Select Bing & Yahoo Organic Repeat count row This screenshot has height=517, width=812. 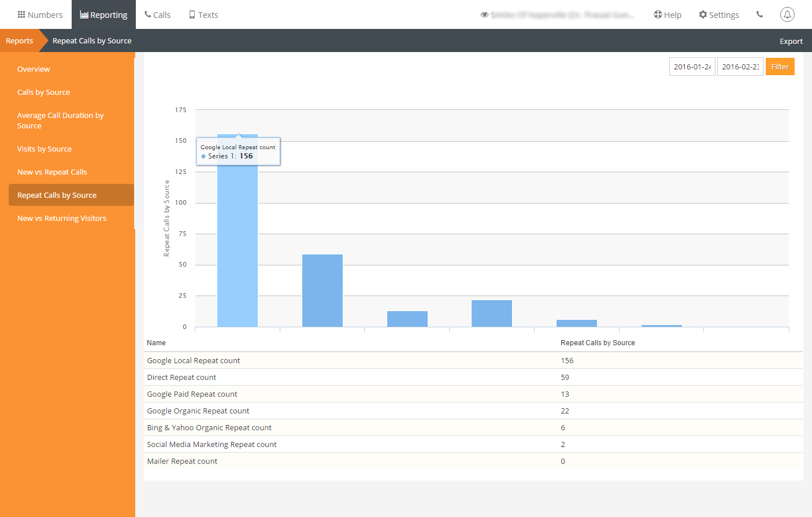click(473, 427)
